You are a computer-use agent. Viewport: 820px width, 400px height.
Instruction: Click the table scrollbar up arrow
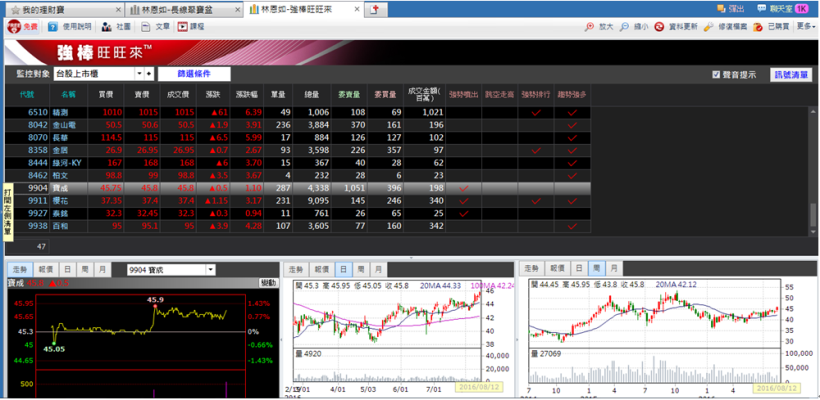[813, 111]
